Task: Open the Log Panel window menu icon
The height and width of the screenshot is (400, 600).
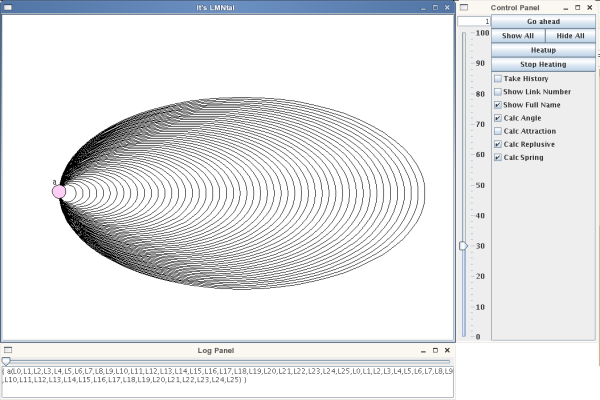Action: click(x=7, y=350)
